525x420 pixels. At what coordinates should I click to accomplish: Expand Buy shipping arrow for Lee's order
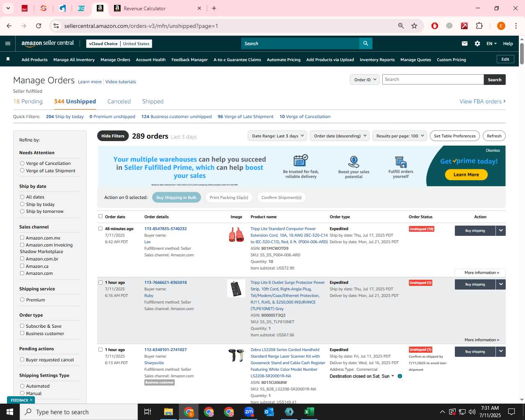501,231
